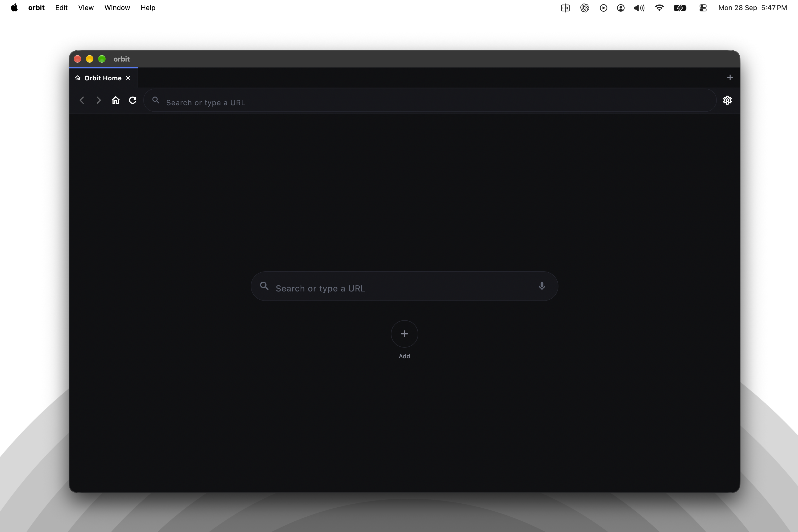
Task: Open the volume control in menu bar
Action: click(639, 8)
